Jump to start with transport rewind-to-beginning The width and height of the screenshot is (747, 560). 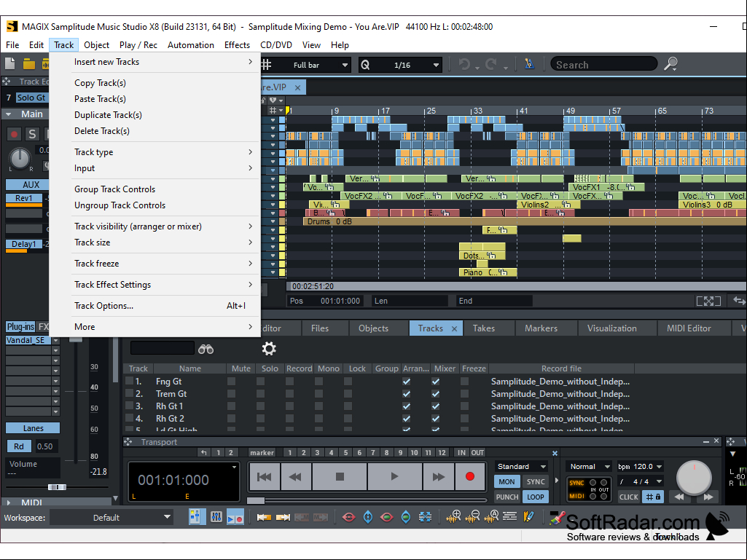265,477
